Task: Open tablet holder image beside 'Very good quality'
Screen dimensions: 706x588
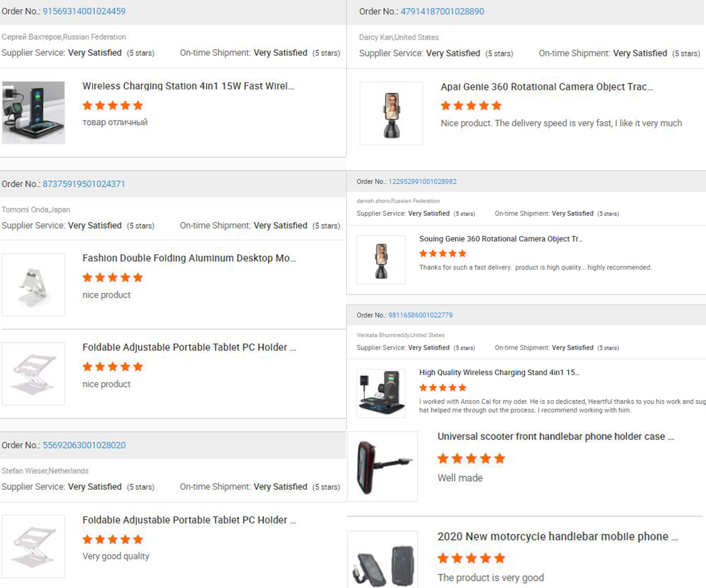Action: coord(33,546)
